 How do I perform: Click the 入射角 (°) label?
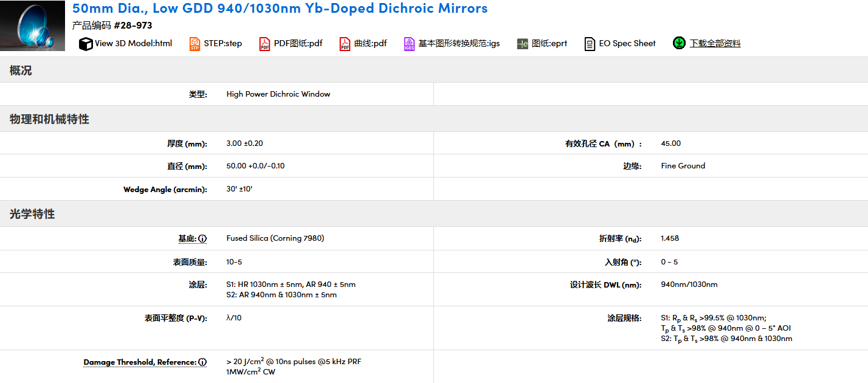[x=624, y=262]
